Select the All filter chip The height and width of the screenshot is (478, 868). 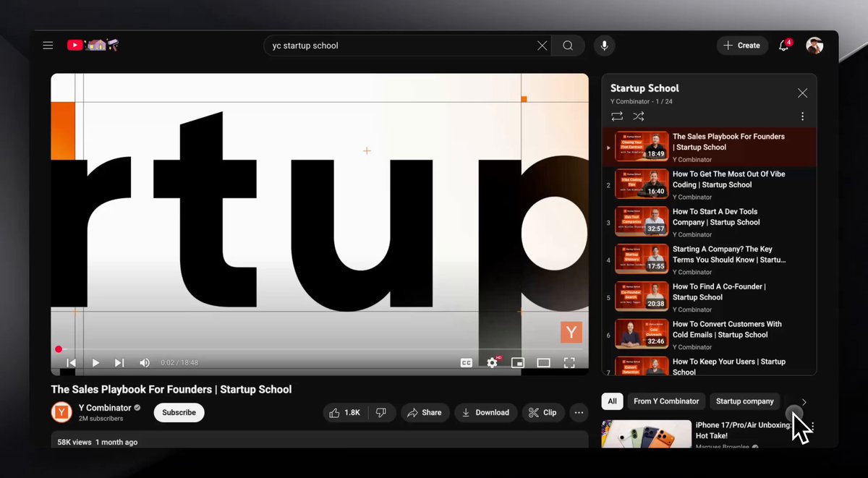612,401
